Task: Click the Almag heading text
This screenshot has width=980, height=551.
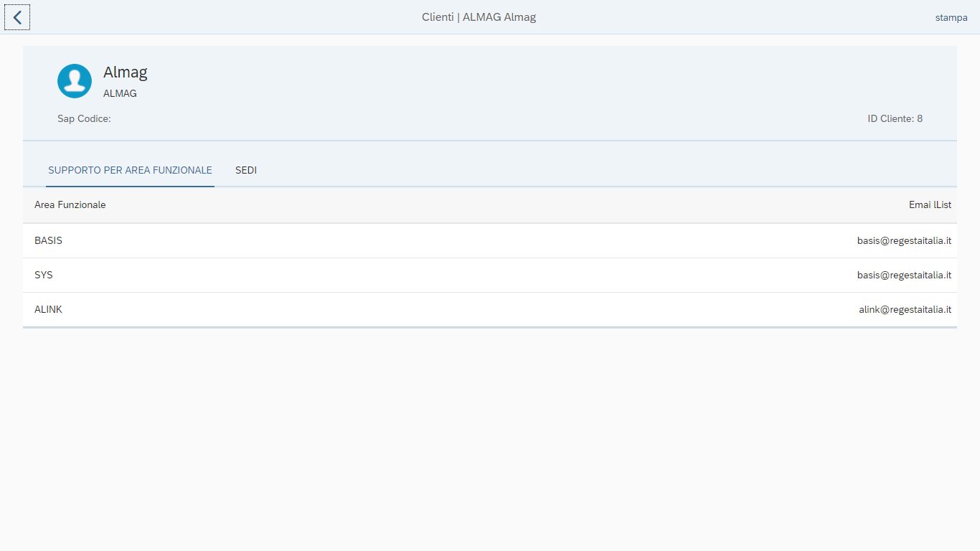Action: click(125, 72)
